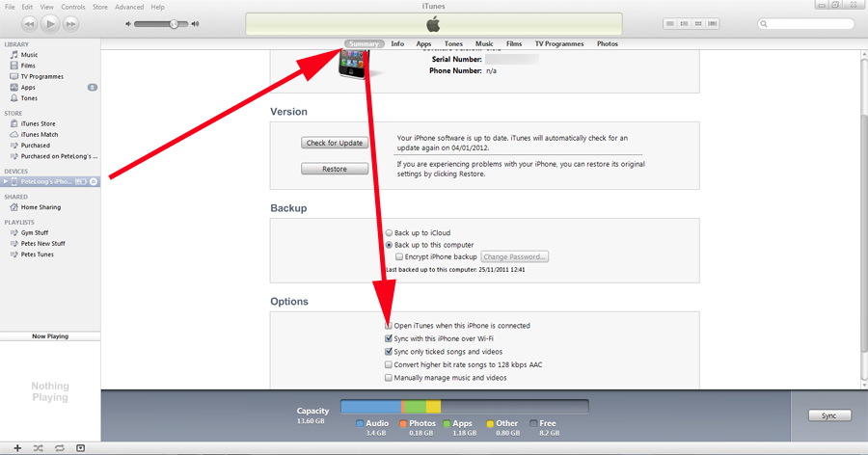The width and height of the screenshot is (868, 455).
Task: Switch to the Info tab
Action: click(x=397, y=43)
